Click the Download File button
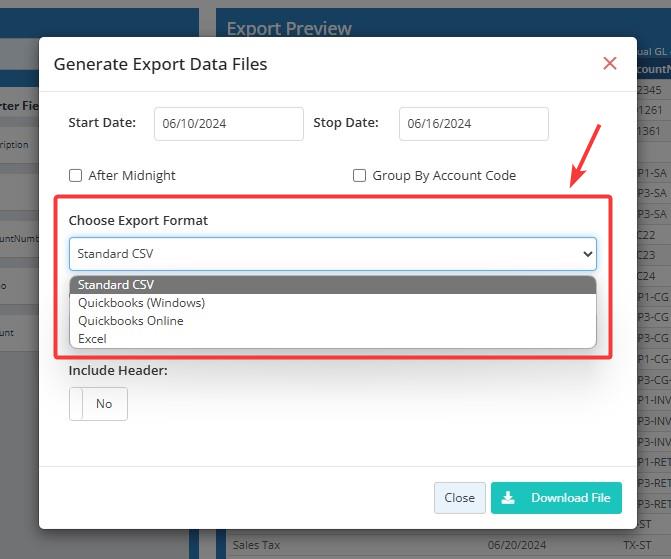Viewport: 671px width, 559px height. click(x=556, y=498)
